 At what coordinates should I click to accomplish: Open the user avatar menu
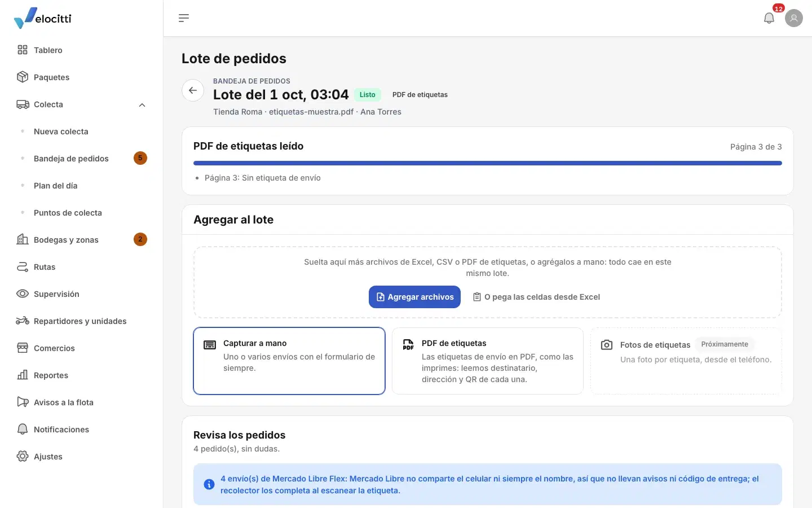point(794,18)
